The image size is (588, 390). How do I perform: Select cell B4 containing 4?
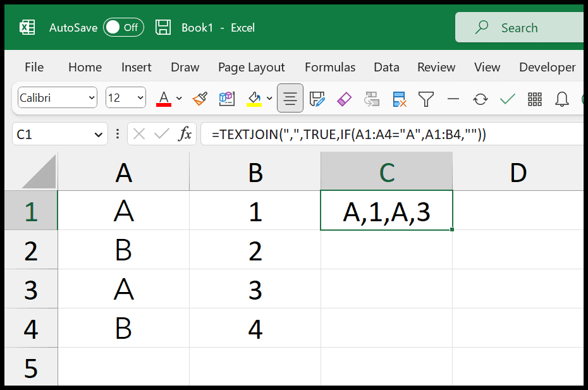click(x=255, y=329)
